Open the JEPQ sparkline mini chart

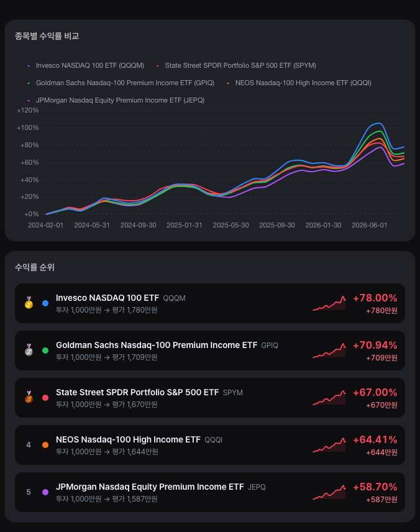coord(329,492)
